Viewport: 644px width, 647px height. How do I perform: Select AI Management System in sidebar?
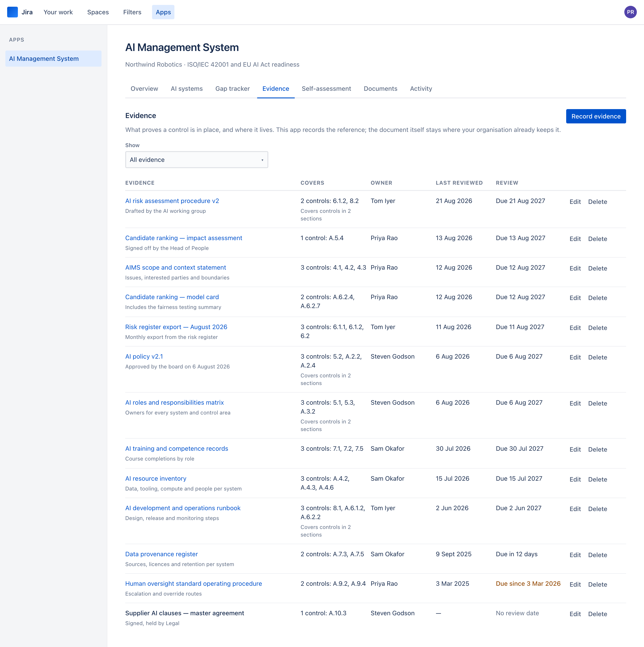(x=53, y=59)
